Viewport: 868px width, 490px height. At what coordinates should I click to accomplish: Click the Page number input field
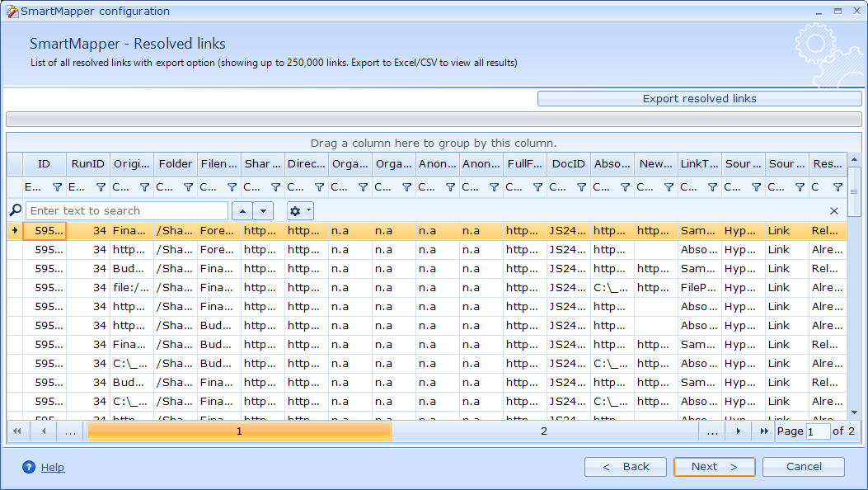pyautogui.click(x=818, y=431)
